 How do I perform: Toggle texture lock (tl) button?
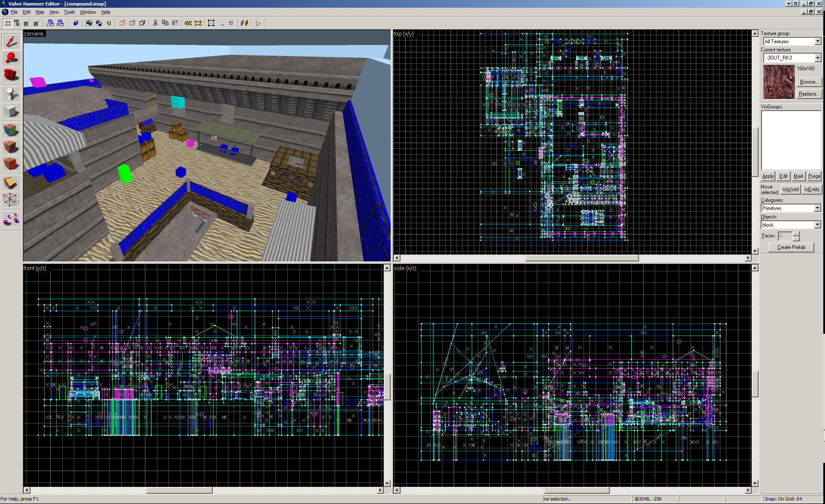point(231,23)
